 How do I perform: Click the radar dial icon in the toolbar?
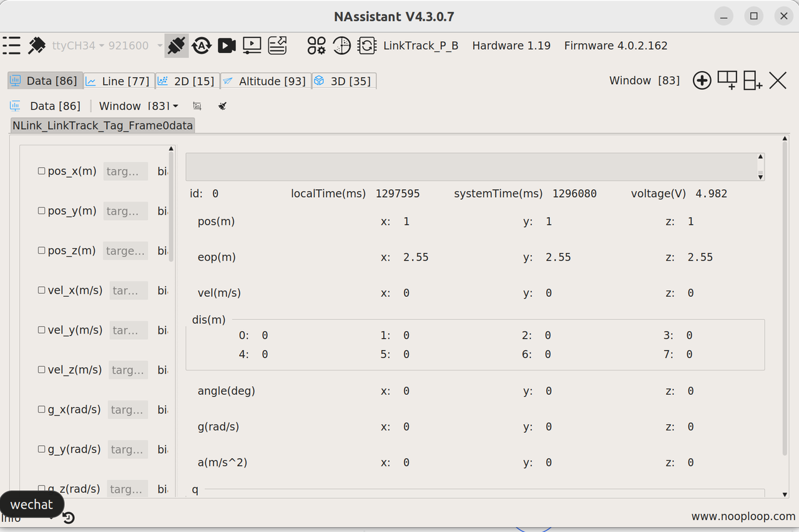tap(341, 46)
